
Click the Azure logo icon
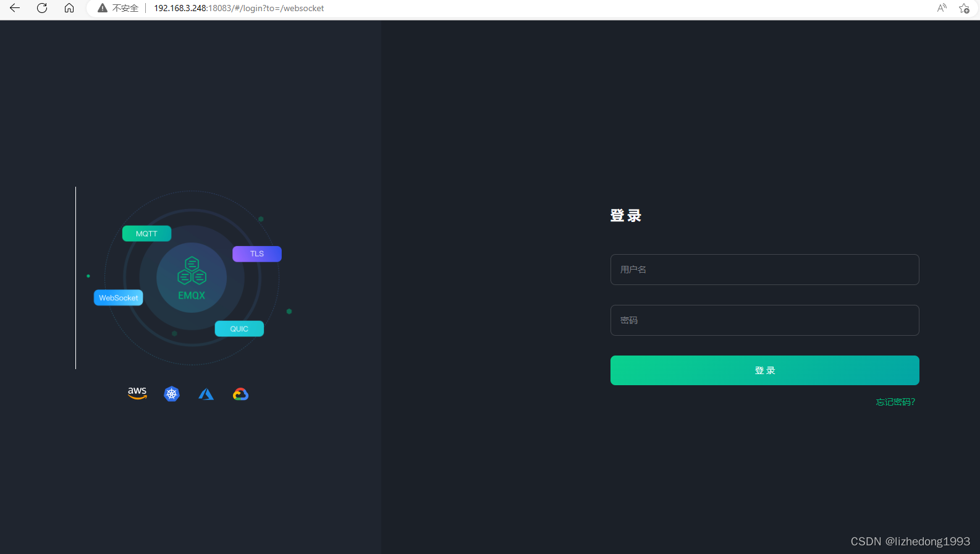(x=206, y=394)
